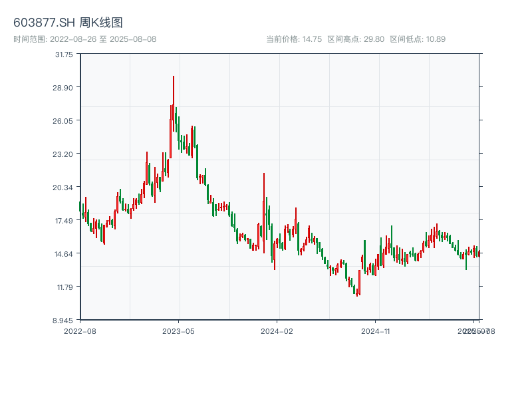Click the first green candlestick at the chart's left edge
Viewport: 532px width, 399px height.
click(x=80, y=206)
